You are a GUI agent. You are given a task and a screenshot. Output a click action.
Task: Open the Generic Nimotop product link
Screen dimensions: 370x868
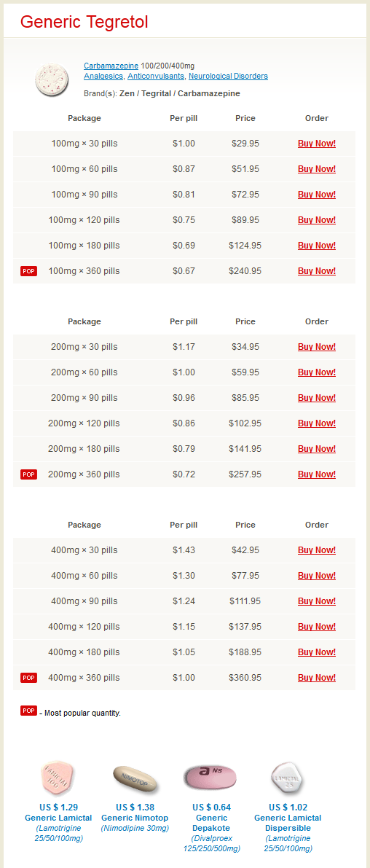135,818
